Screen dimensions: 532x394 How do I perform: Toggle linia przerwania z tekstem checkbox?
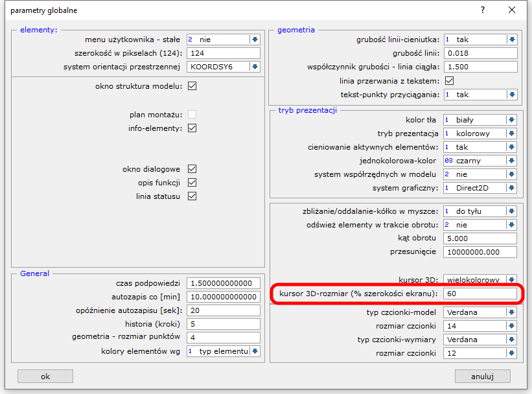point(448,81)
